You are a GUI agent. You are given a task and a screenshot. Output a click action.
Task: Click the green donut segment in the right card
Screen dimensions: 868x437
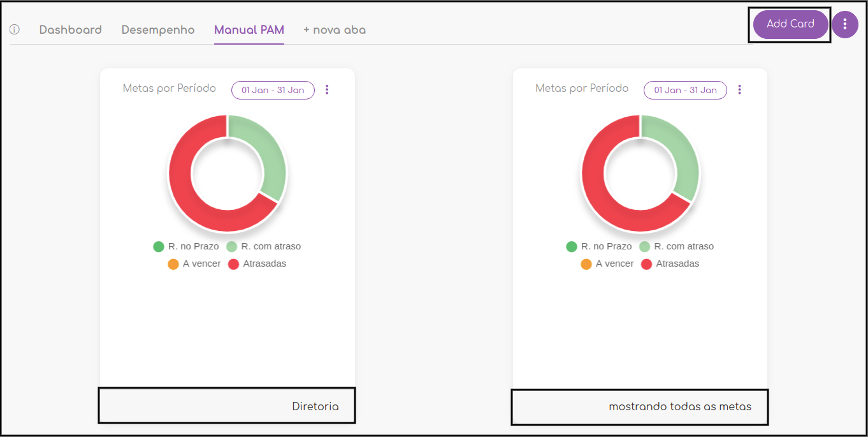click(679, 153)
